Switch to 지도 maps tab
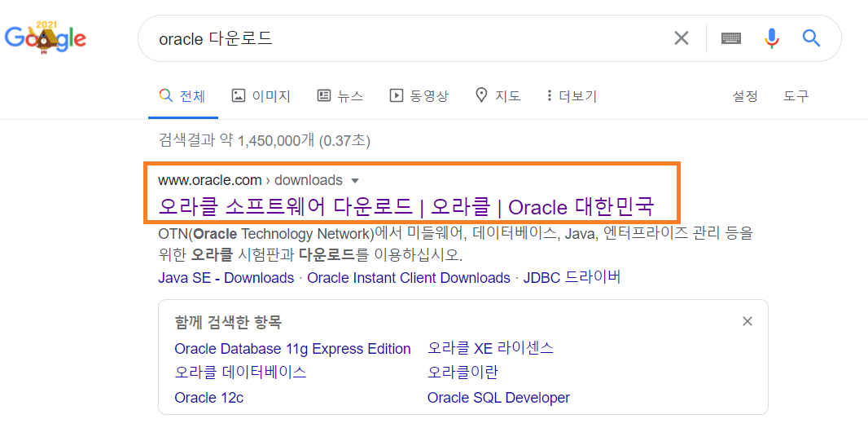This screenshot has width=868, height=441. [498, 96]
